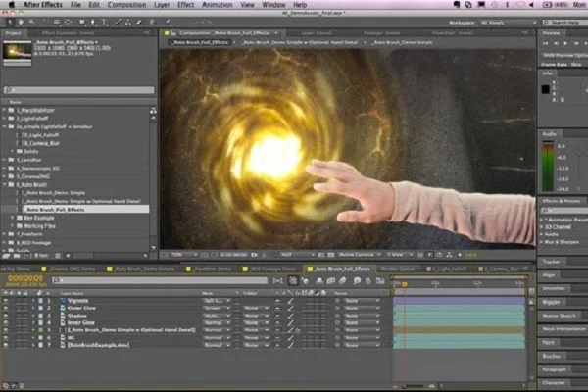Screen dimensions: 588x392
Task: Open the Active Camera dropdown
Action: (x=360, y=255)
